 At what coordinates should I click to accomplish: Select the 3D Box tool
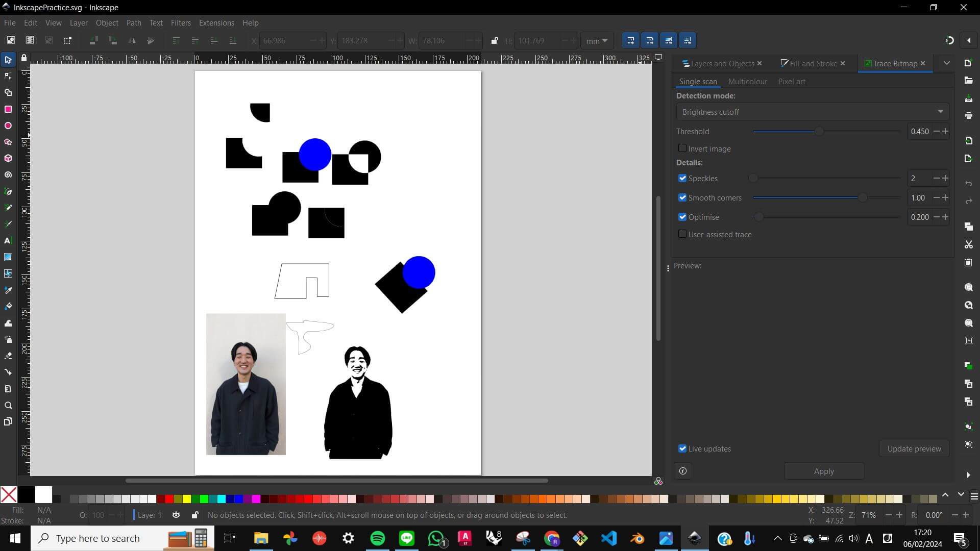coord(8,159)
